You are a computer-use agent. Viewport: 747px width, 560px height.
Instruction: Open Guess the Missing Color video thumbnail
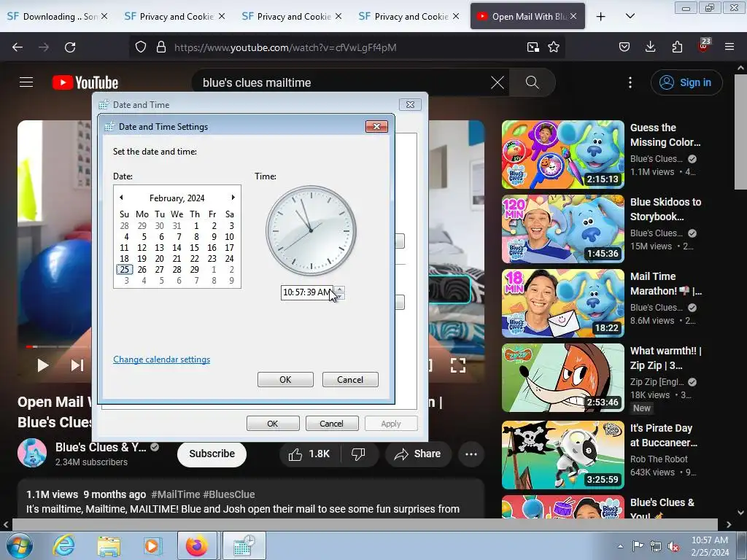point(562,155)
